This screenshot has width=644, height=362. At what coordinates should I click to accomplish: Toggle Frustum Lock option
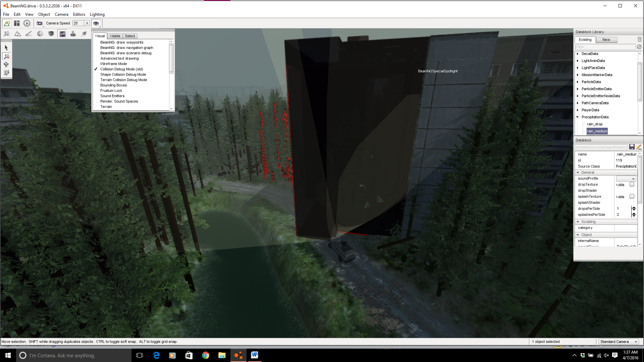point(111,90)
